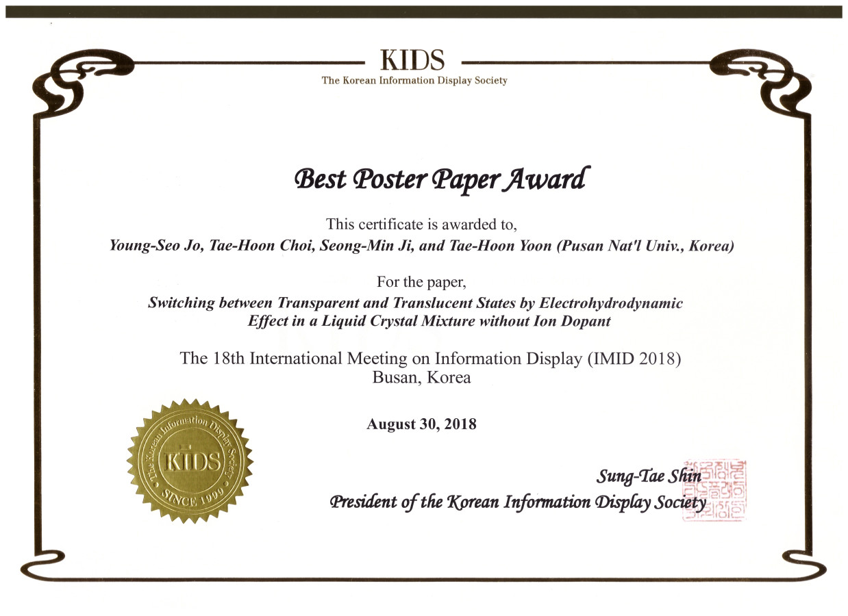Select the date 'August 30, 2018'

(x=421, y=424)
